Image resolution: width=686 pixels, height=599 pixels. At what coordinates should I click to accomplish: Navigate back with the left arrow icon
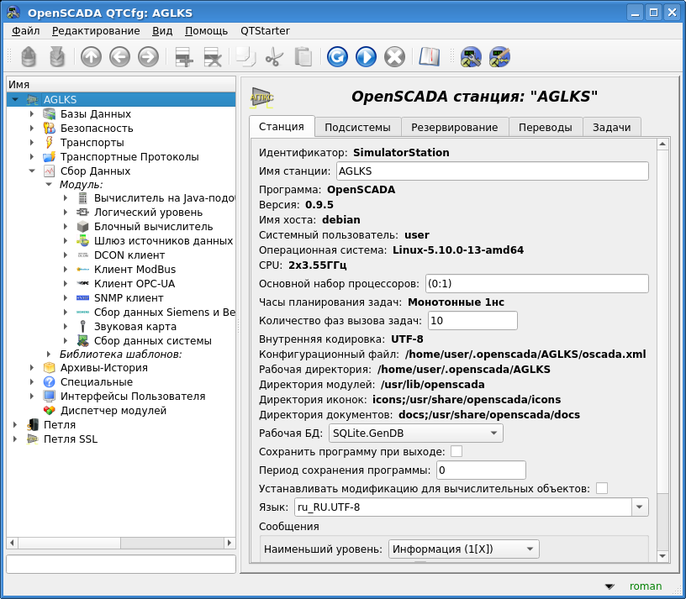119,57
